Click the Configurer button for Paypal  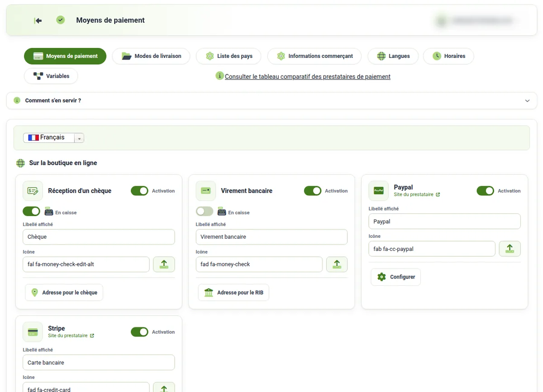coord(396,277)
